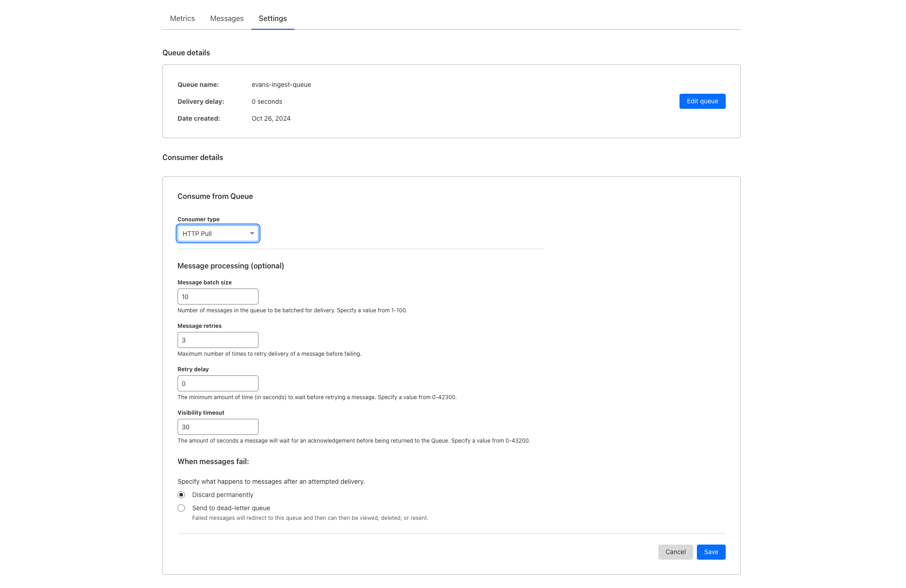Switch to the Messages tab
The image size is (906, 588).
tap(226, 18)
